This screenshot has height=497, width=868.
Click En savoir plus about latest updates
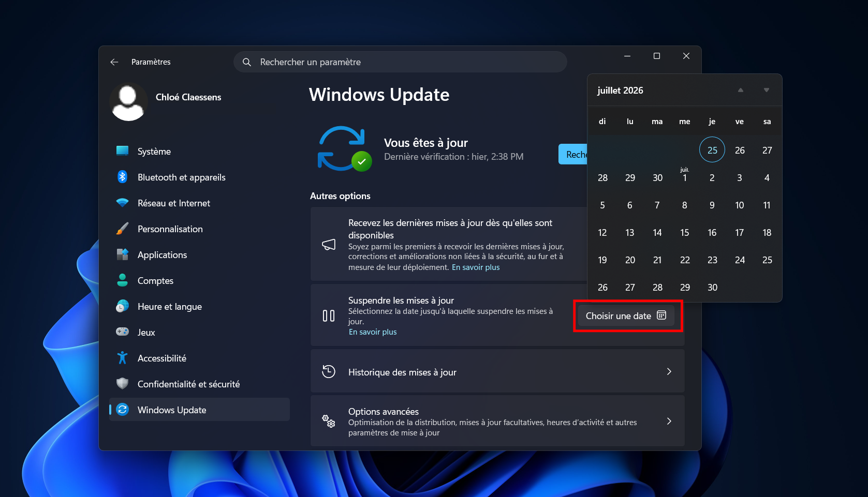pyautogui.click(x=476, y=267)
